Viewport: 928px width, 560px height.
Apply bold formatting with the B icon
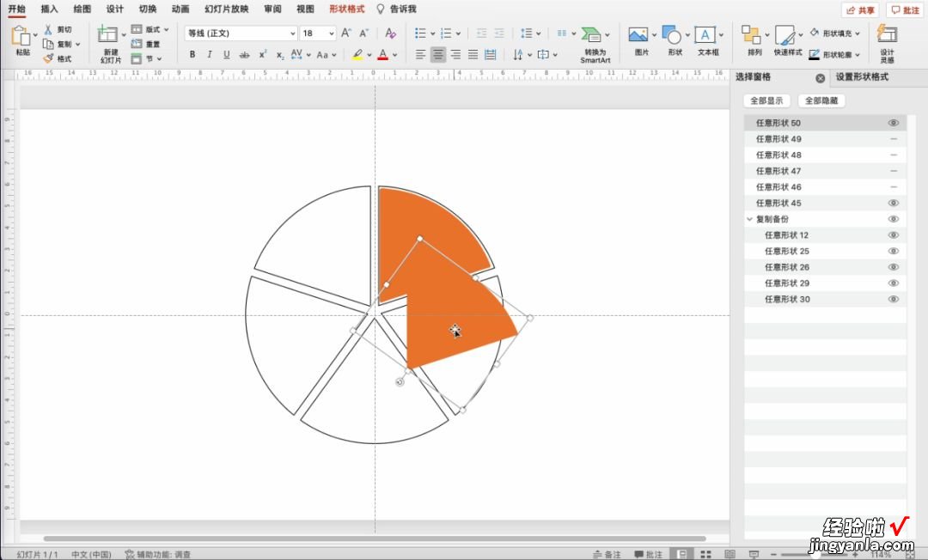[192, 54]
